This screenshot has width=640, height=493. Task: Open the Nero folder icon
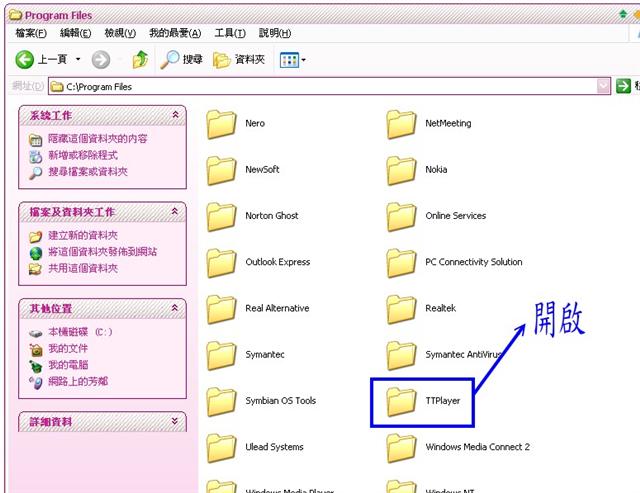click(221, 124)
